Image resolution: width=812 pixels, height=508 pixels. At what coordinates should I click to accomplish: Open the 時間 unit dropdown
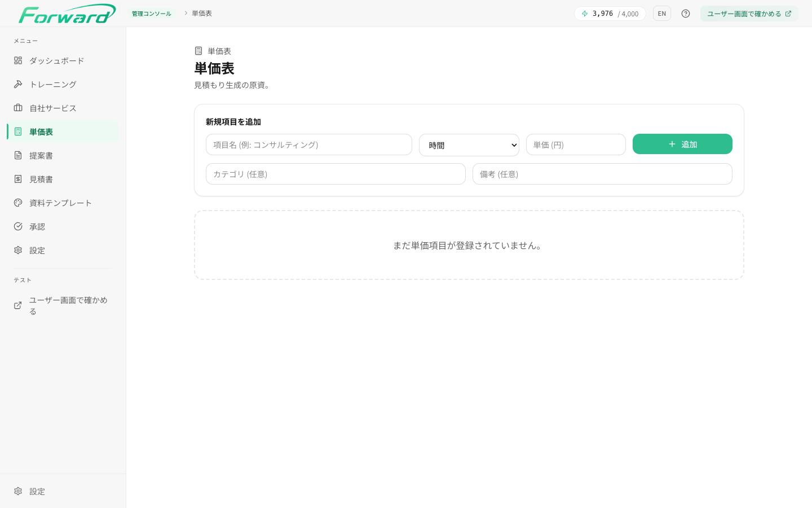tap(469, 145)
